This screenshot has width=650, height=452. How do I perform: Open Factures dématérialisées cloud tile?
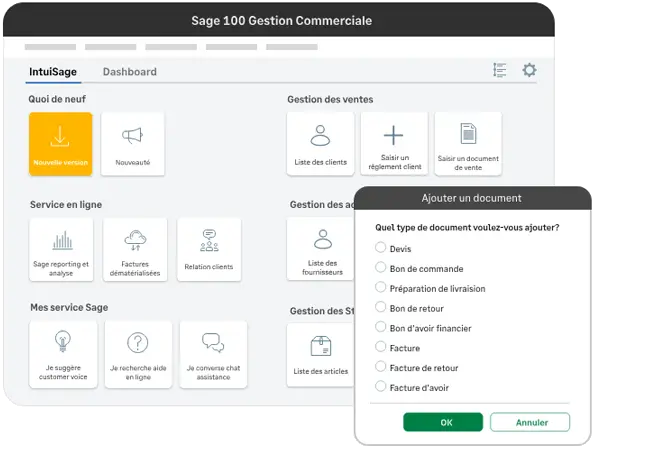tap(135, 250)
